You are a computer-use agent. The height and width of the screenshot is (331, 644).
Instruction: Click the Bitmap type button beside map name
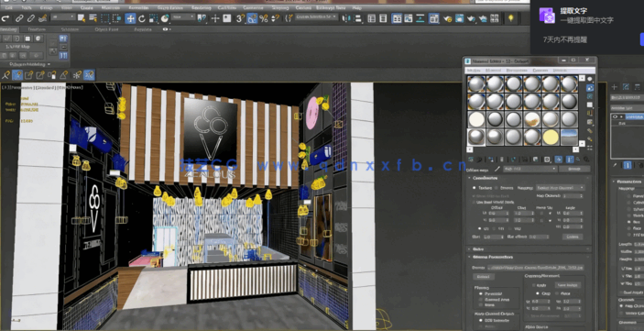point(574,169)
